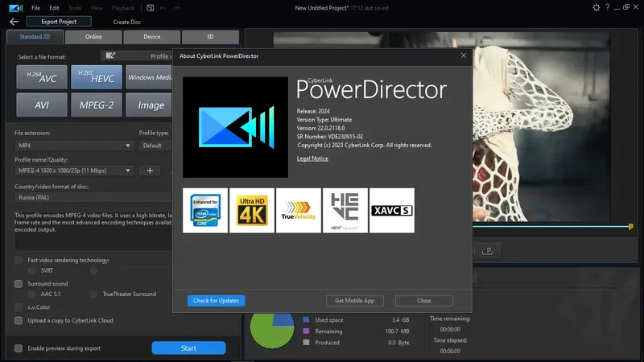Image resolution: width=644 pixels, height=362 pixels.
Task: Toggle the x.v.Color checkbox
Action: [19, 307]
